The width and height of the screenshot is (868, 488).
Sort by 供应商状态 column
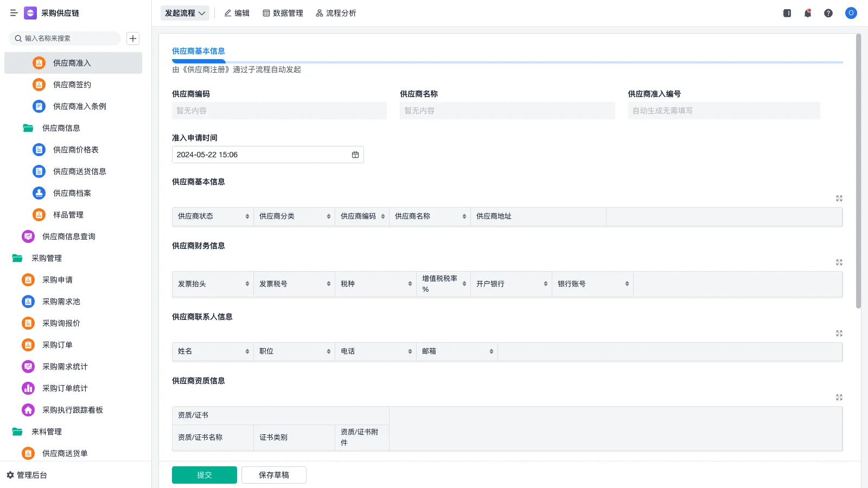pos(247,216)
